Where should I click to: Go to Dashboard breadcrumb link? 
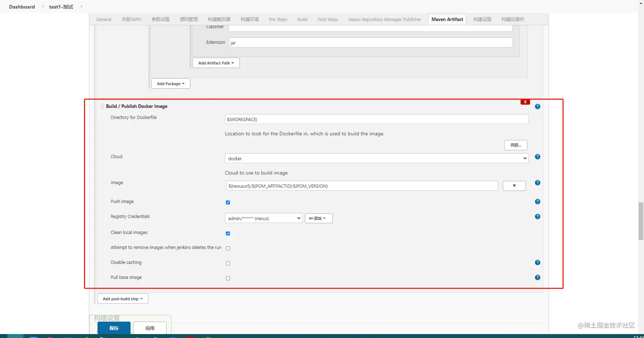tap(22, 7)
